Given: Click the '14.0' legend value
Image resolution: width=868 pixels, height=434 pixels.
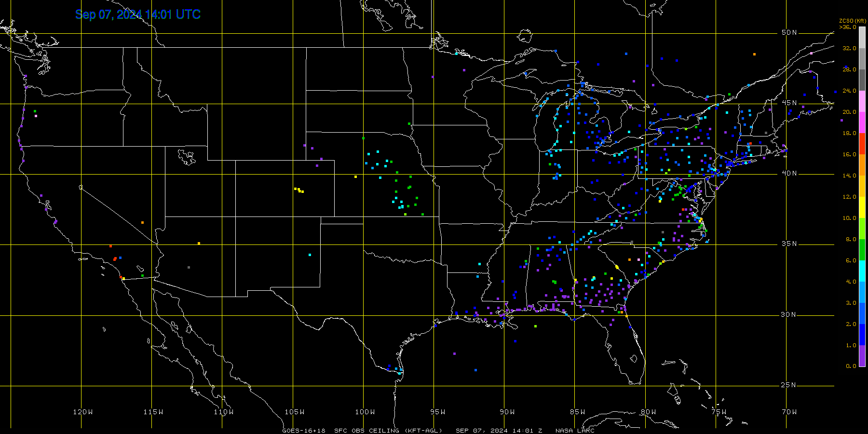Looking at the screenshot, I should click(850, 176).
